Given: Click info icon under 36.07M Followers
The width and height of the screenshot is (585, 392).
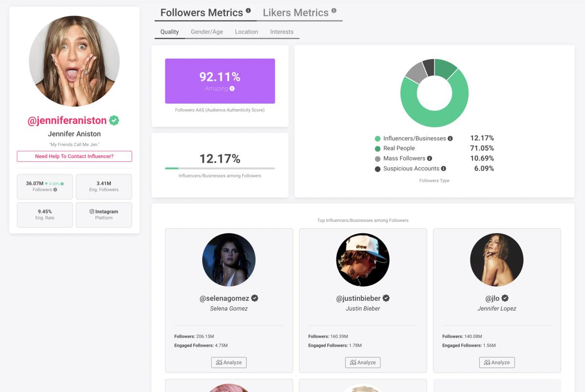Looking at the screenshot, I should click(55, 190).
